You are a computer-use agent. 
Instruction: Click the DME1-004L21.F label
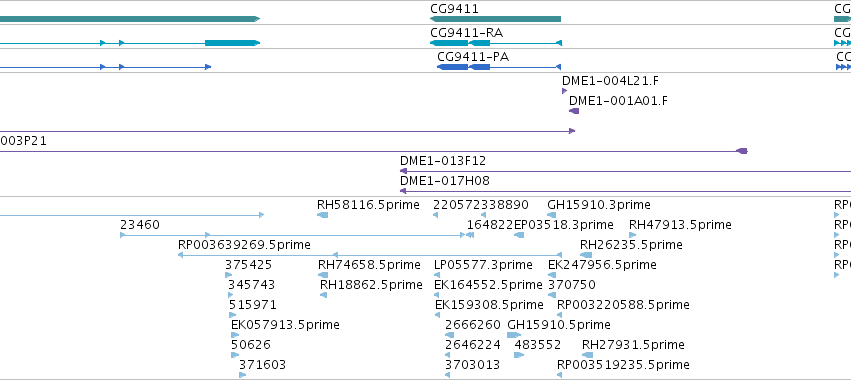[611, 81]
